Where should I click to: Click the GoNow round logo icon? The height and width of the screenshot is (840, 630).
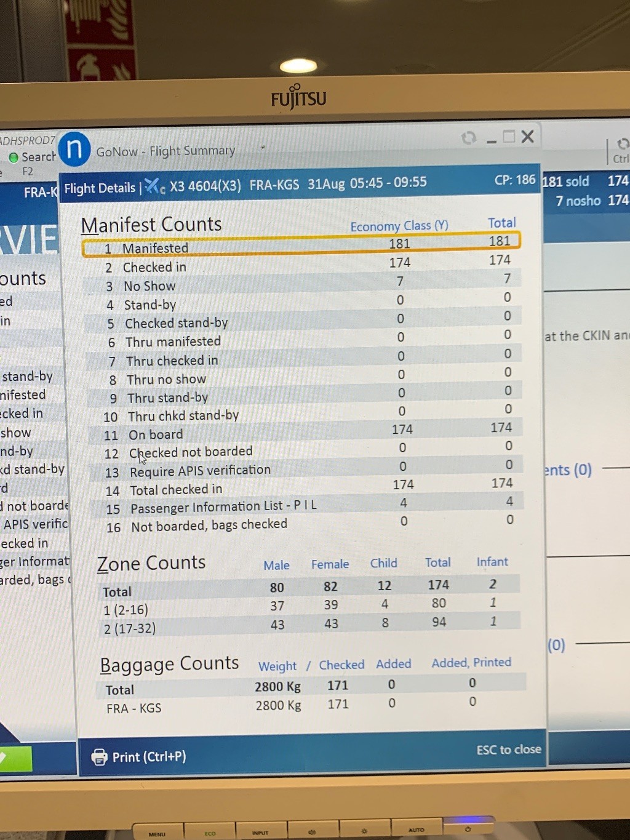point(74,149)
